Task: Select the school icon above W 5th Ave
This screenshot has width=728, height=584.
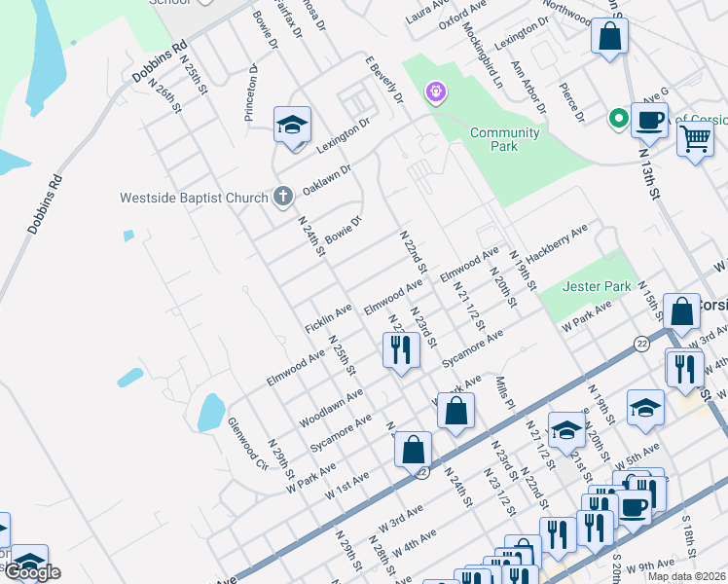Action: pos(645,408)
